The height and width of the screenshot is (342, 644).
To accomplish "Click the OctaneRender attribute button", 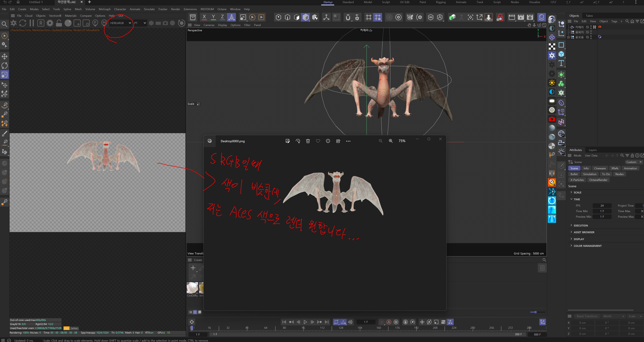I will click(x=598, y=180).
